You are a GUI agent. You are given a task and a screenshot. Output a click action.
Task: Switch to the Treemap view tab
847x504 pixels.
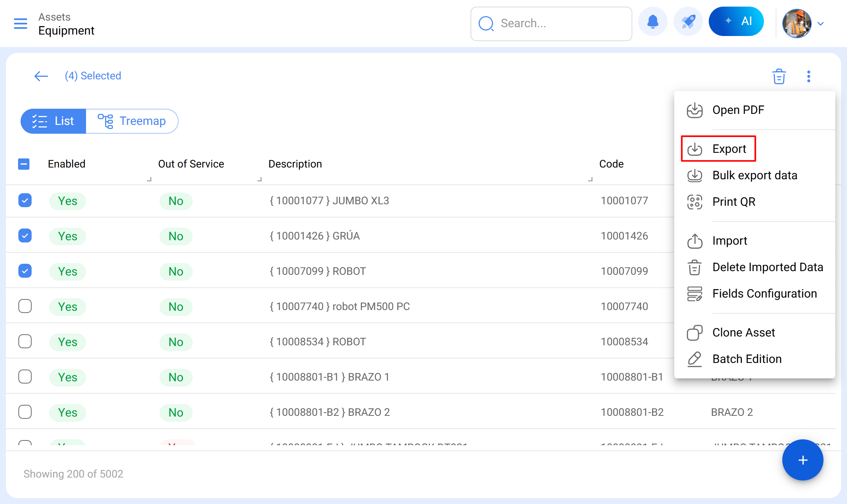[x=132, y=121]
